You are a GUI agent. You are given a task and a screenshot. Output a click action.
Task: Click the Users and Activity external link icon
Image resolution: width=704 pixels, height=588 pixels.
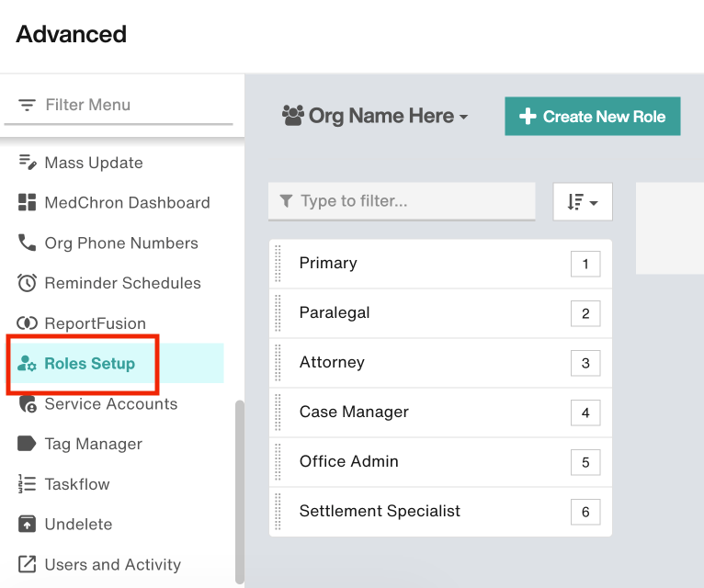[x=27, y=564]
